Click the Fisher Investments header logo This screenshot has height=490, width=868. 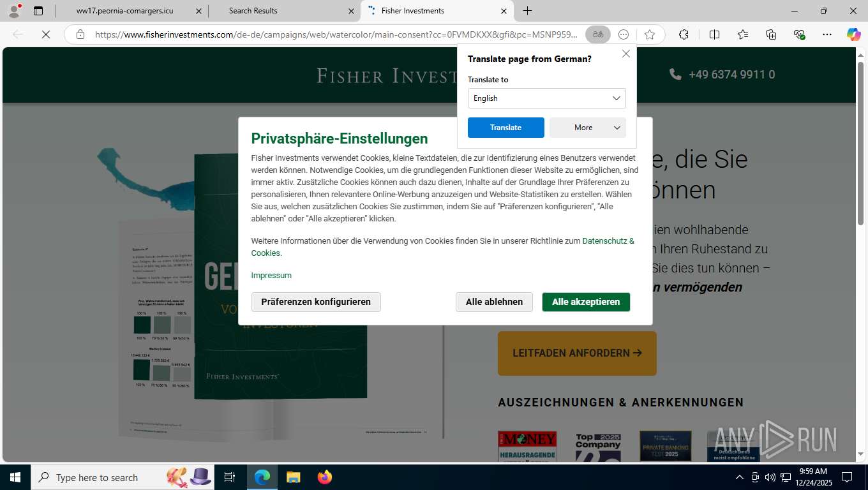click(387, 76)
